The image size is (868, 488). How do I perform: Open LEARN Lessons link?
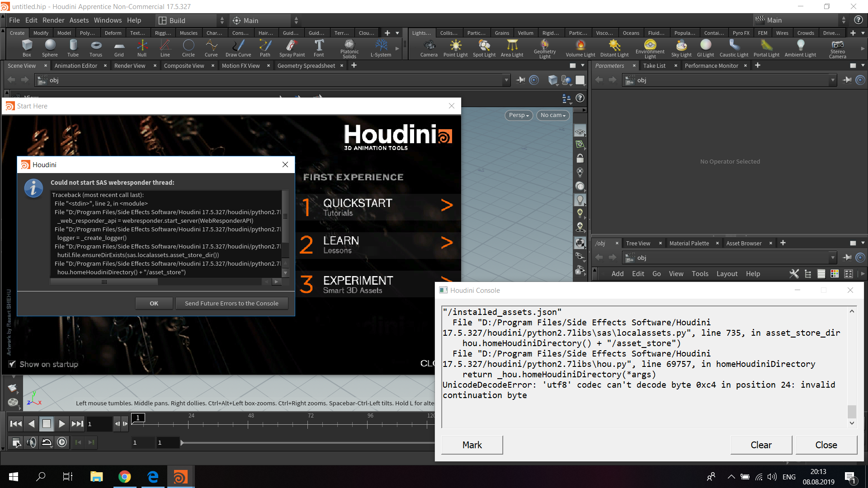pyautogui.click(x=378, y=244)
